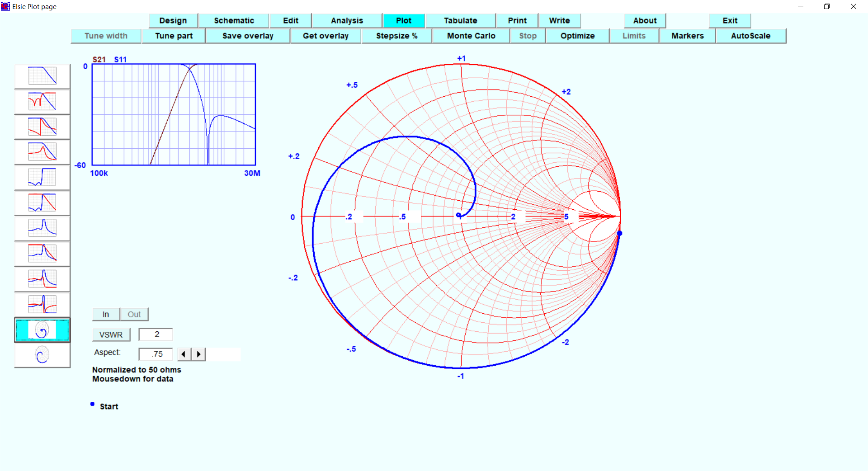This screenshot has height=471, width=868.
Task: Choose the plot icon with a lone blue peak
Action: point(42,228)
